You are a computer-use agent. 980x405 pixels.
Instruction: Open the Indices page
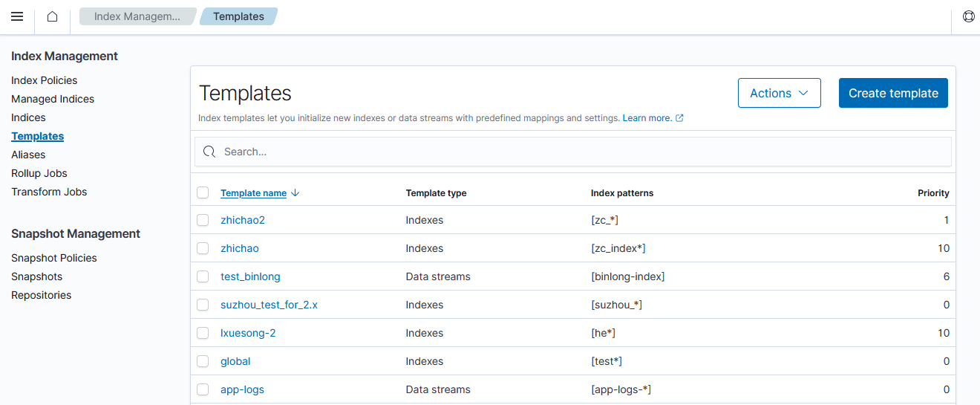click(28, 117)
